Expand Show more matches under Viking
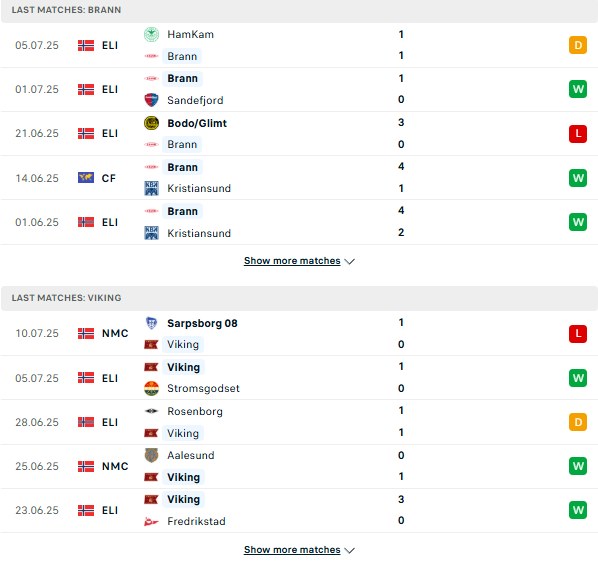Viewport: 598px width, 561px height. point(292,550)
